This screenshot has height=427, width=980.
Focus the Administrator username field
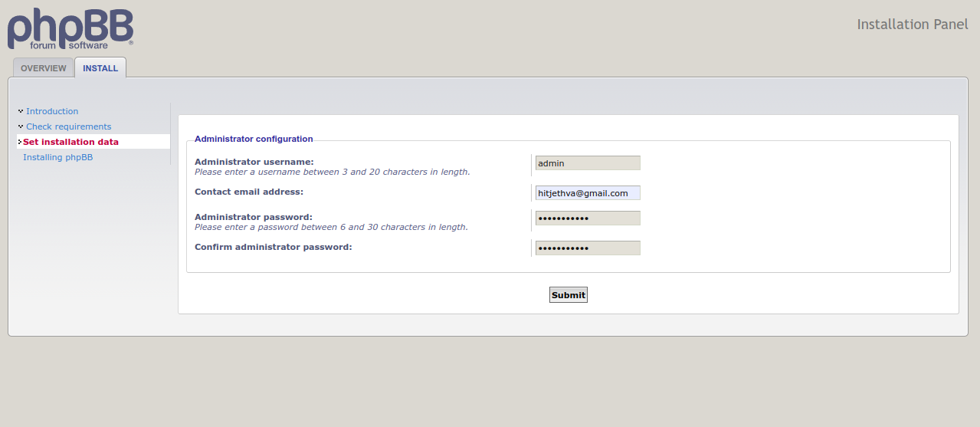click(x=588, y=163)
